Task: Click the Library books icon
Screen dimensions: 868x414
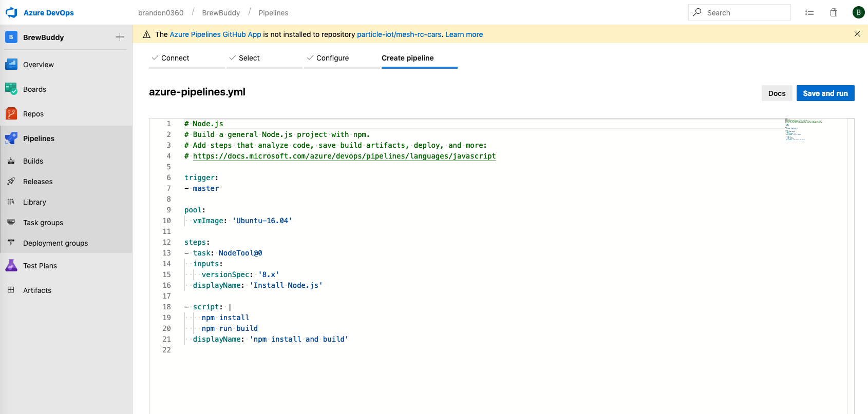Action: pos(11,202)
